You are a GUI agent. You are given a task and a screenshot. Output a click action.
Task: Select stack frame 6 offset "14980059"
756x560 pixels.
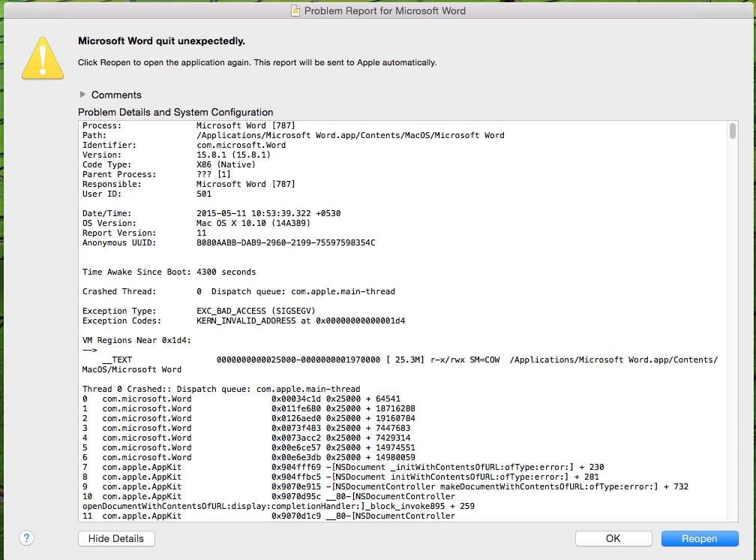coord(395,457)
